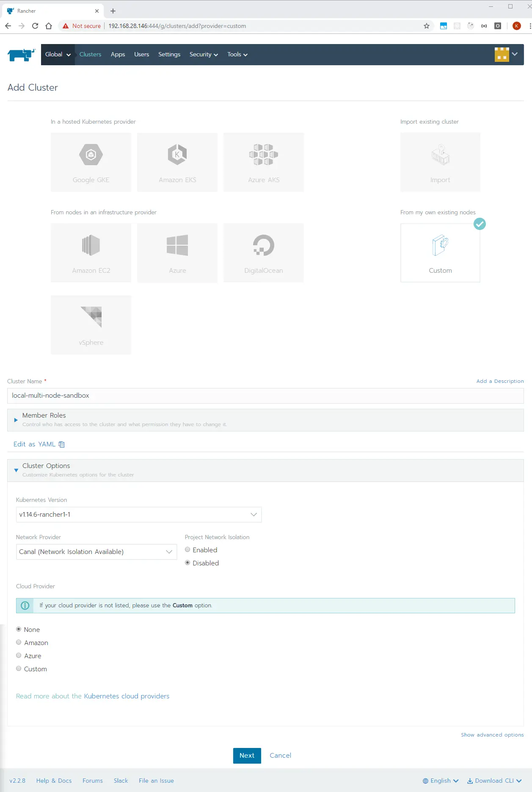Click the browser address bar URL
532x792 pixels.
pos(177,26)
